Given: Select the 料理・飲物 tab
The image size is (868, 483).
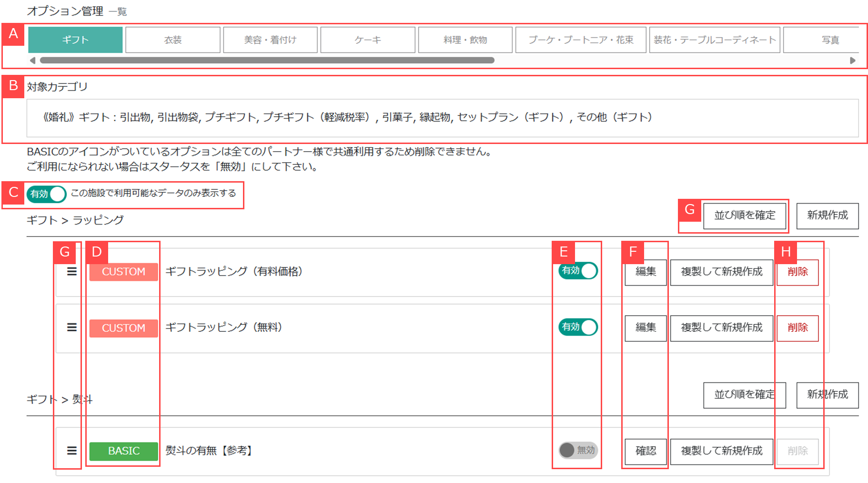Looking at the screenshot, I should click(x=465, y=40).
